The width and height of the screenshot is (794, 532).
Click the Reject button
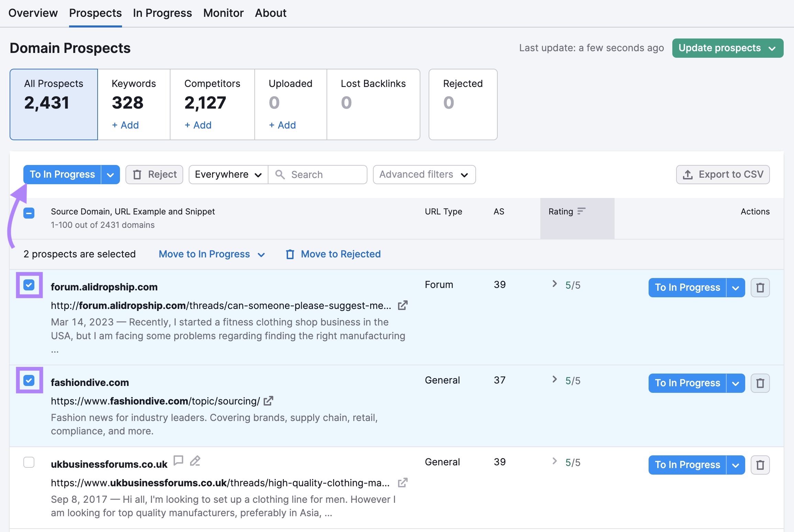[x=154, y=175]
